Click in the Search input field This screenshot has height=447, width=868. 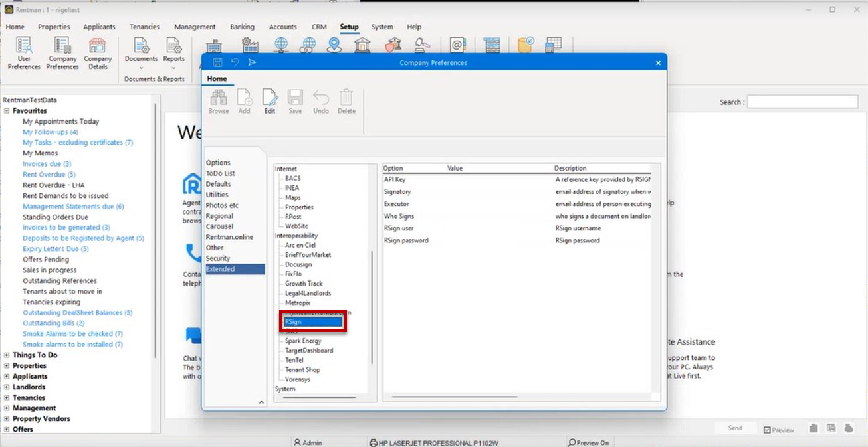803,102
